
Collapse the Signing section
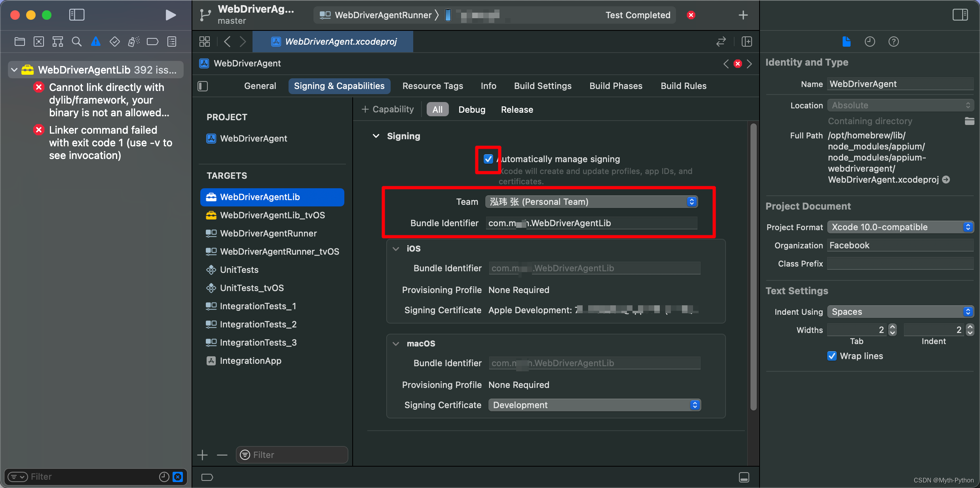coord(376,136)
